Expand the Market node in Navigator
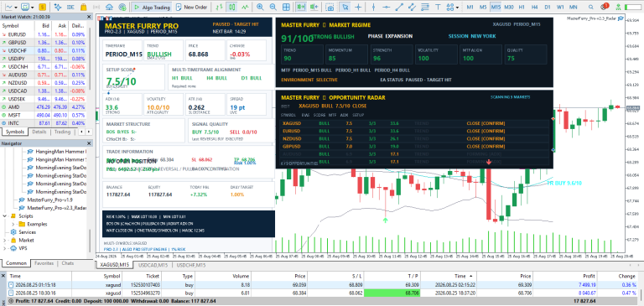 tap(4, 241)
